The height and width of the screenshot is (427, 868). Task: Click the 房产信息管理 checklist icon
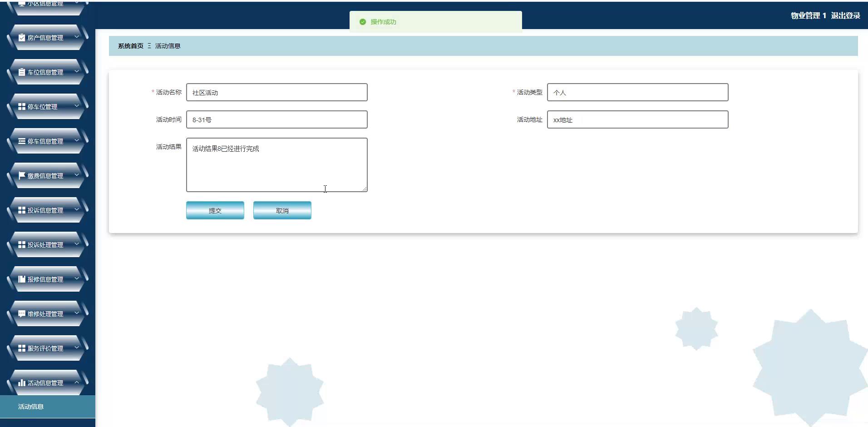coord(22,38)
